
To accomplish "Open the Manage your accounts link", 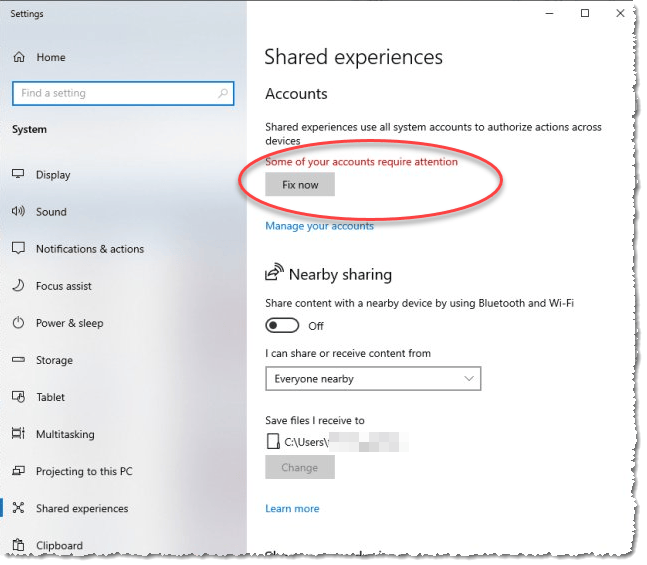I will click(319, 226).
